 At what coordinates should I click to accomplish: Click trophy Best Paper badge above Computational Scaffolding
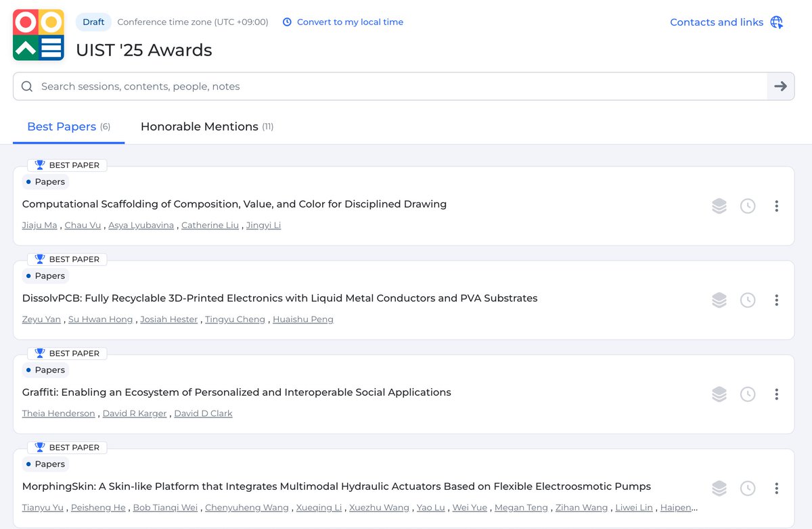pos(67,165)
